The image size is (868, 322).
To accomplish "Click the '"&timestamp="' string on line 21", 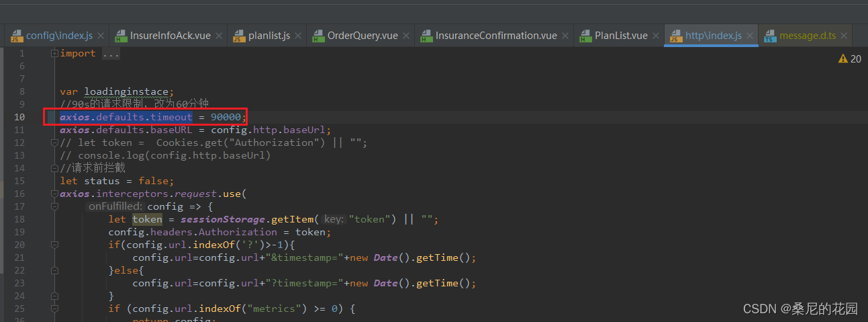I will (x=305, y=257).
